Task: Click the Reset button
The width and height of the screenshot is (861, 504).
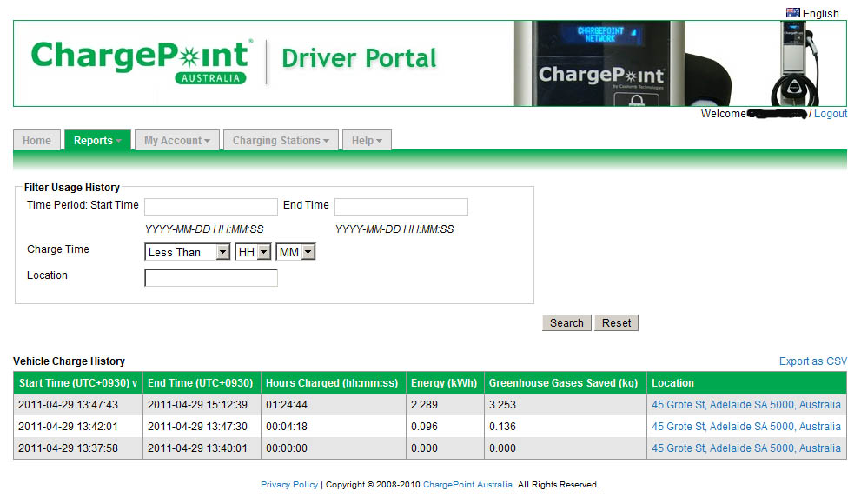Action: point(616,323)
